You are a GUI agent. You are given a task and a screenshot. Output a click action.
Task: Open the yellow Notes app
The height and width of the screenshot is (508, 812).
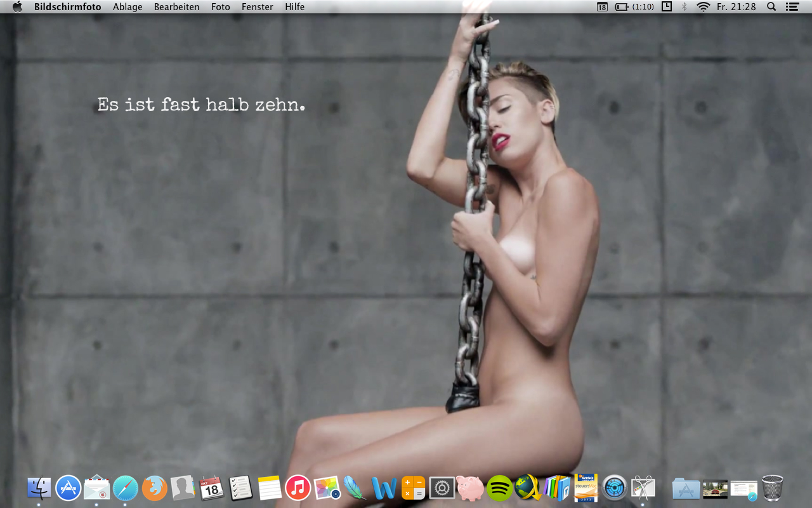click(270, 488)
